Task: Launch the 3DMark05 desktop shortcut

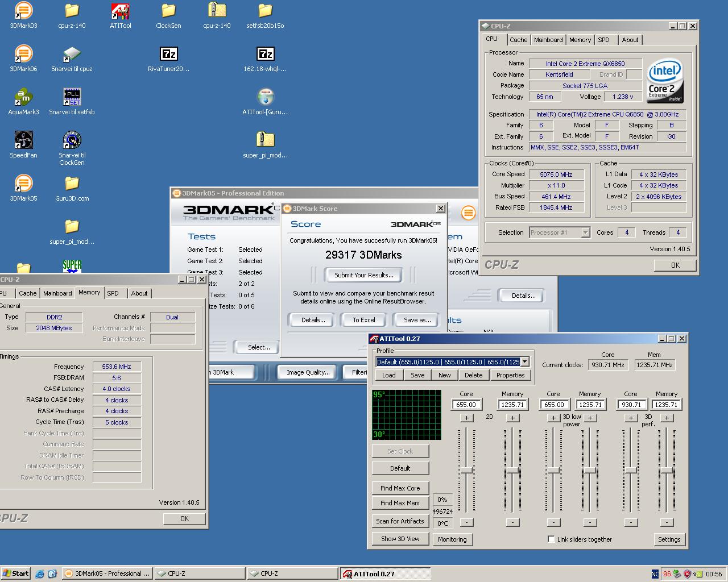Action: 23,188
